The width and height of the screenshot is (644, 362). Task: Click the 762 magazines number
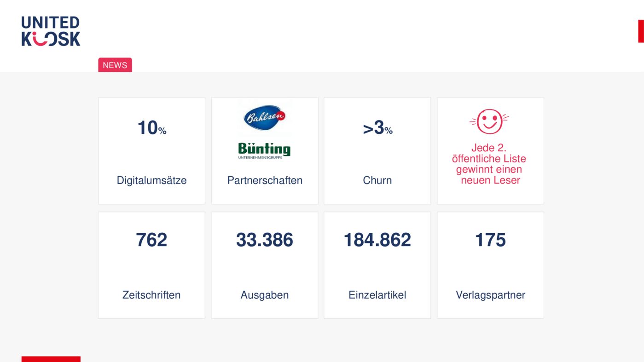(x=151, y=240)
